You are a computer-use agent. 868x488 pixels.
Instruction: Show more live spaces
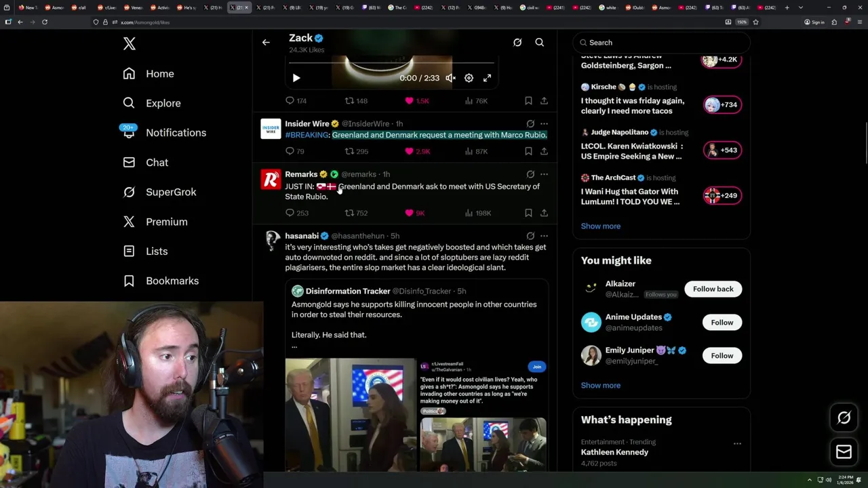pyautogui.click(x=601, y=226)
